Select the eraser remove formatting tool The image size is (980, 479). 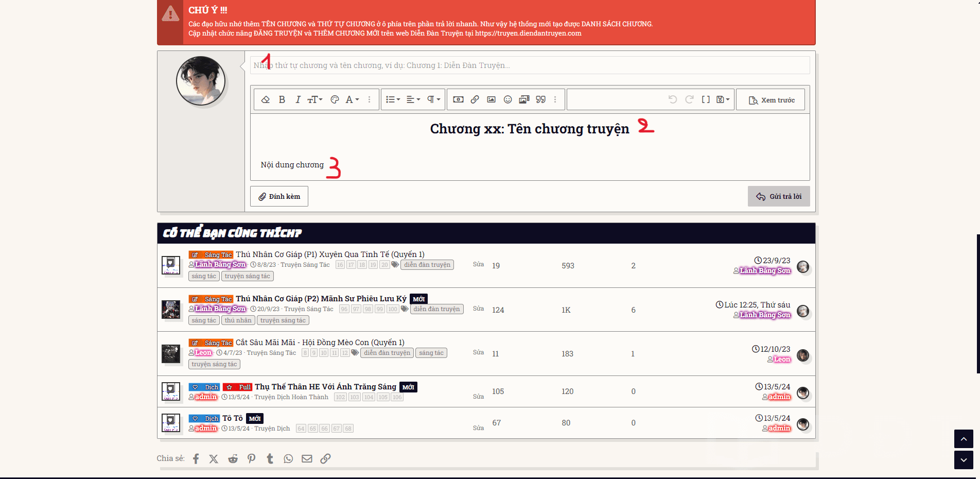coord(266,99)
